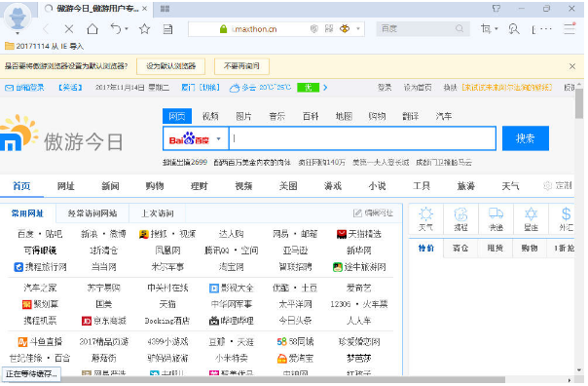Expand the undo button dropdown arrow
The height and width of the screenshot is (386, 588).
click(127, 28)
